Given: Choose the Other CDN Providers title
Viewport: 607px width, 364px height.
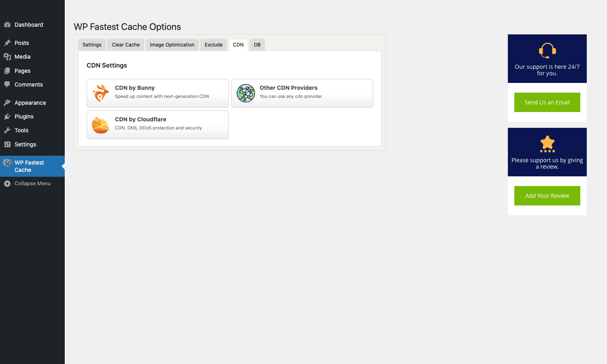Looking at the screenshot, I should tap(289, 88).
